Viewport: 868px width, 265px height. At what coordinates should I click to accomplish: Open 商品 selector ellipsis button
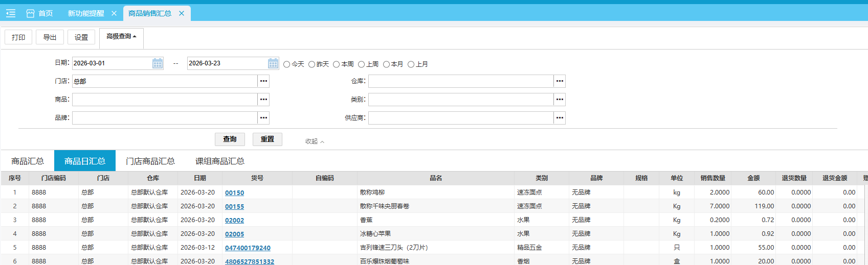(263, 100)
